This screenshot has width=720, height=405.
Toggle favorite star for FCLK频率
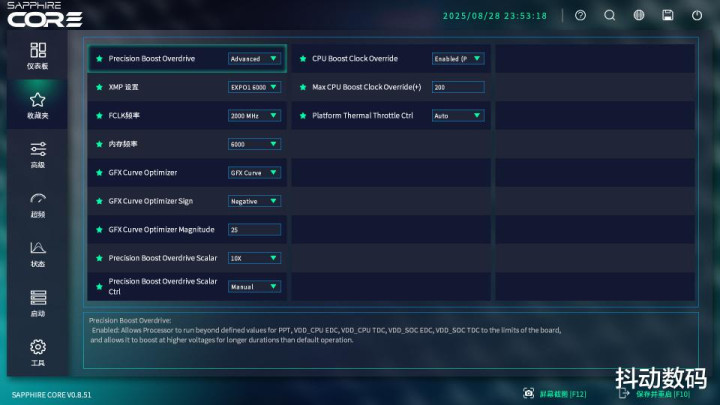[99, 116]
